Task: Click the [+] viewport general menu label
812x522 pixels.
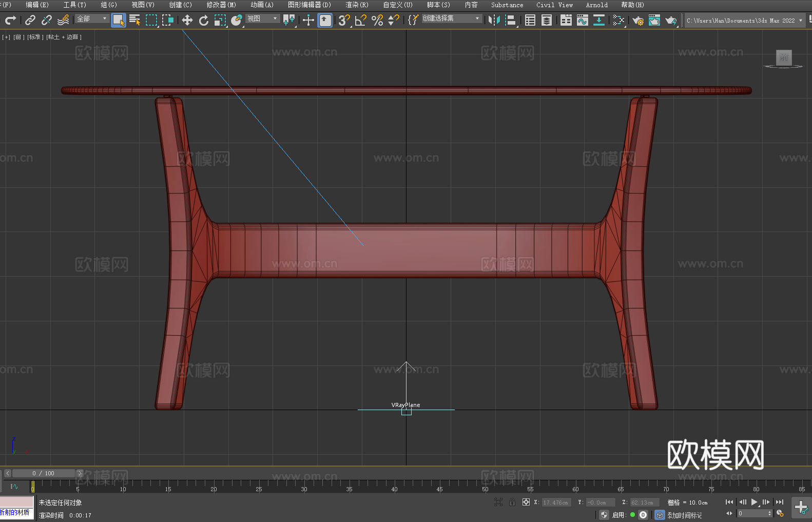Action: click(x=6, y=37)
